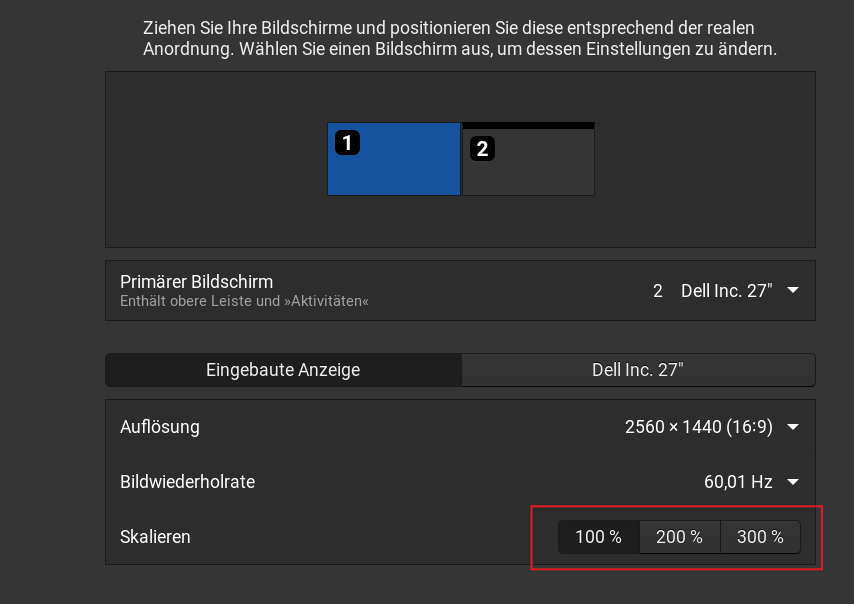Click the number 2 beside the primary display
The height and width of the screenshot is (604, 854).
(x=657, y=290)
